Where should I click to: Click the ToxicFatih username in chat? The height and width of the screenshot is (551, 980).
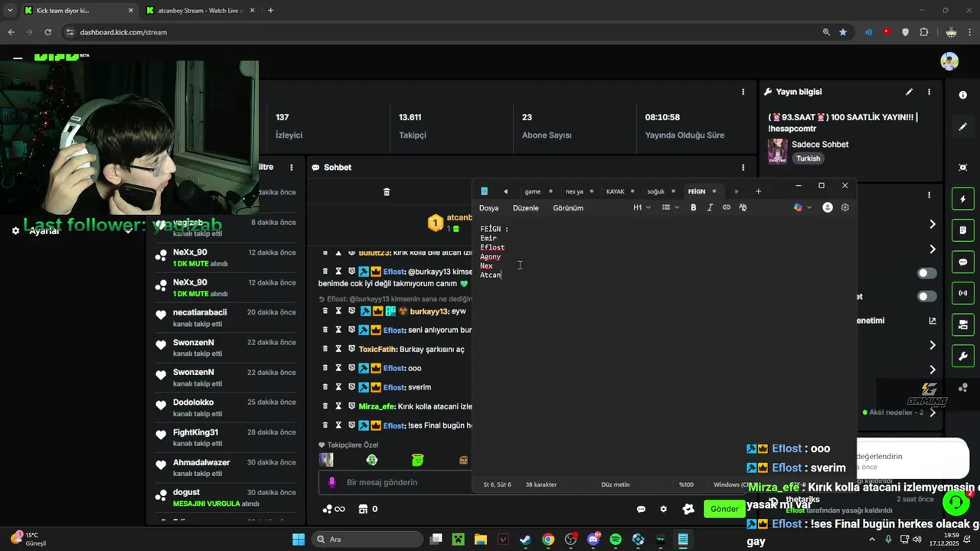[377, 349]
